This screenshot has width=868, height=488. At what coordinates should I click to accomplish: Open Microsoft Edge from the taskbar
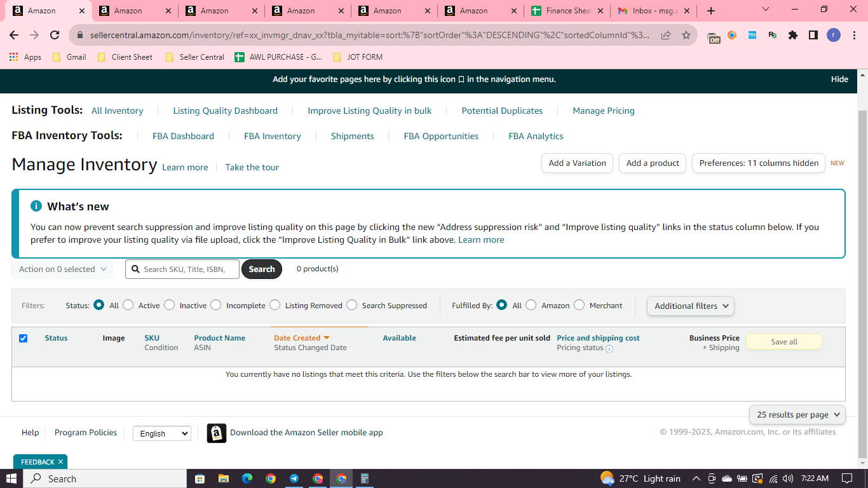pos(247,478)
